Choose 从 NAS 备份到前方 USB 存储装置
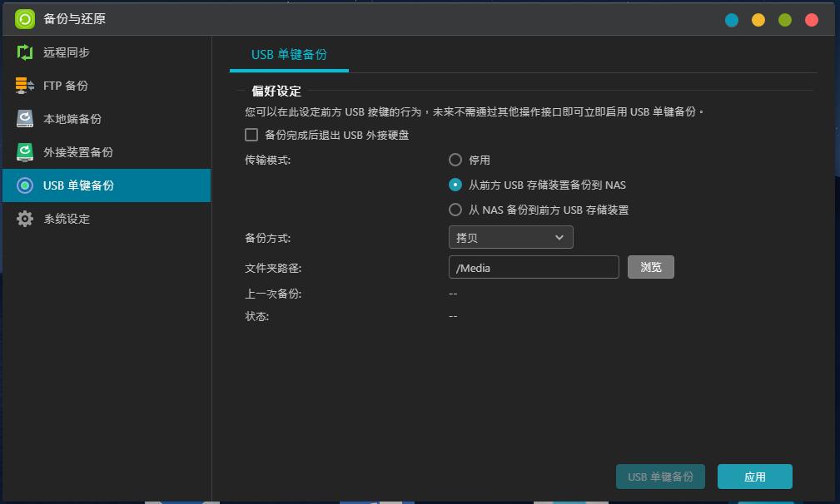The width and height of the screenshot is (840, 504). click(x=455, y=210)
